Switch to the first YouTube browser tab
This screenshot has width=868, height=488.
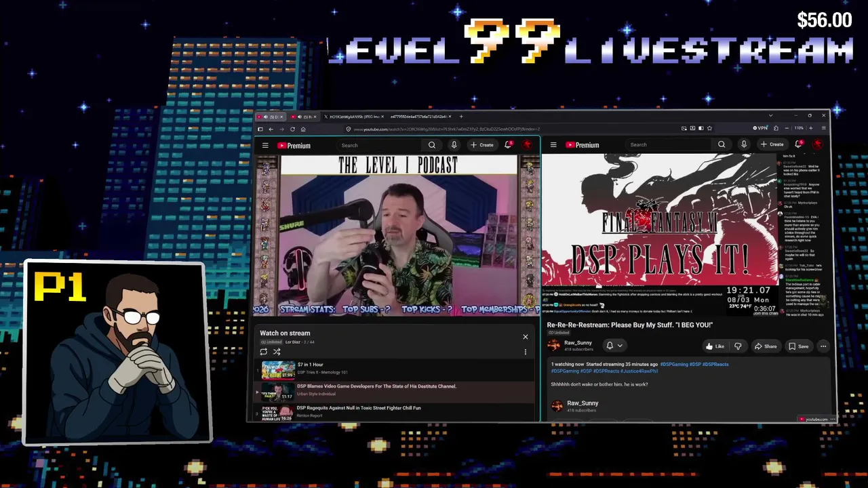271,117
